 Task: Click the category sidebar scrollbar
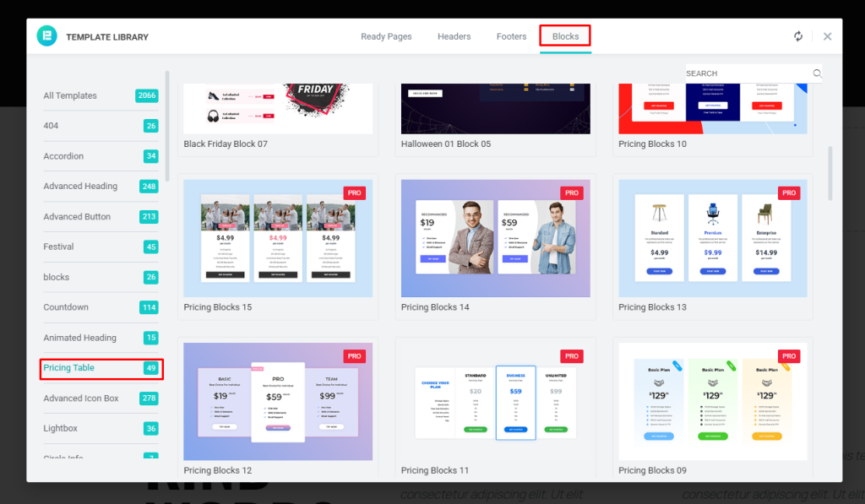pyautogui.click(x=167, y=126)
